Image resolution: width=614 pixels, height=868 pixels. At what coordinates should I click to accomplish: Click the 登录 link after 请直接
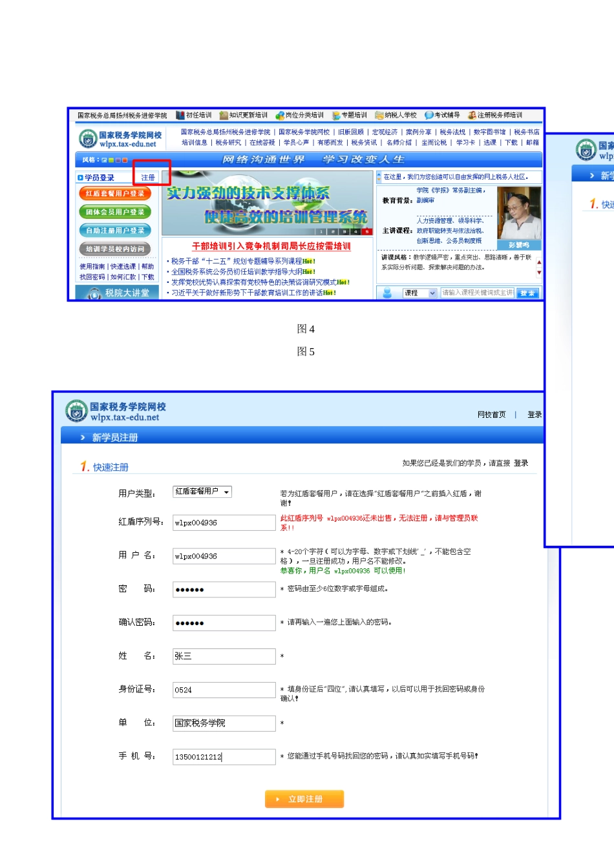pyautogui.click(x=521, y=463)
